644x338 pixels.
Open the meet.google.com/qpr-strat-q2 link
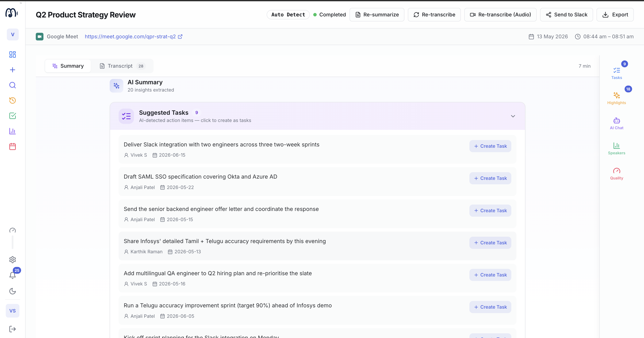(130, 36)
